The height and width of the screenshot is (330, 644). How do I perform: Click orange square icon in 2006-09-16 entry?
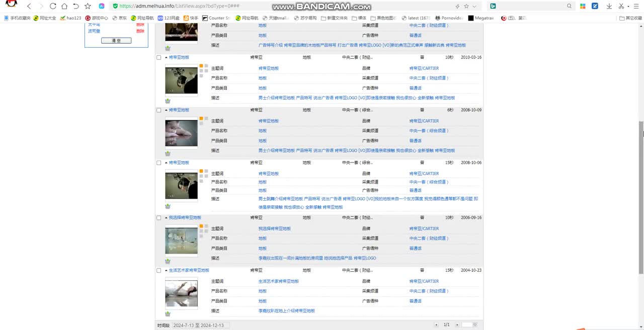tap(201, 226)
